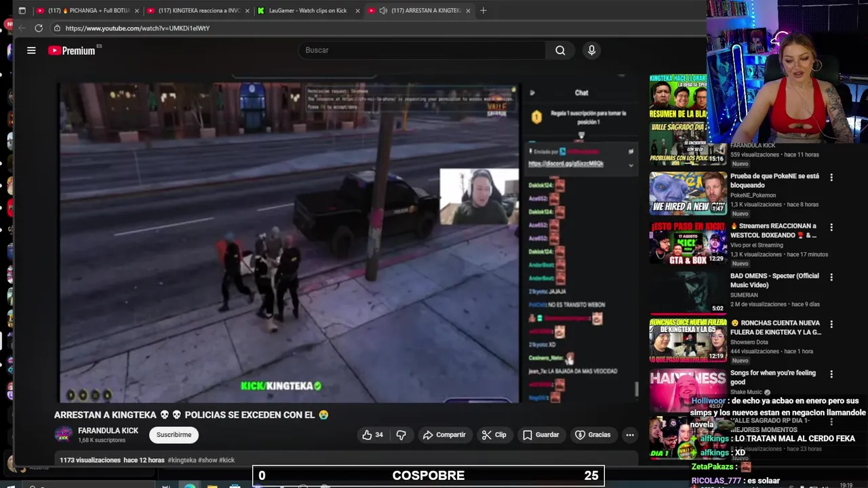The width and height of the screenshot is (868, 488).
Task: Open options for Songs feeling good video
Action: [x=831, y=374]
